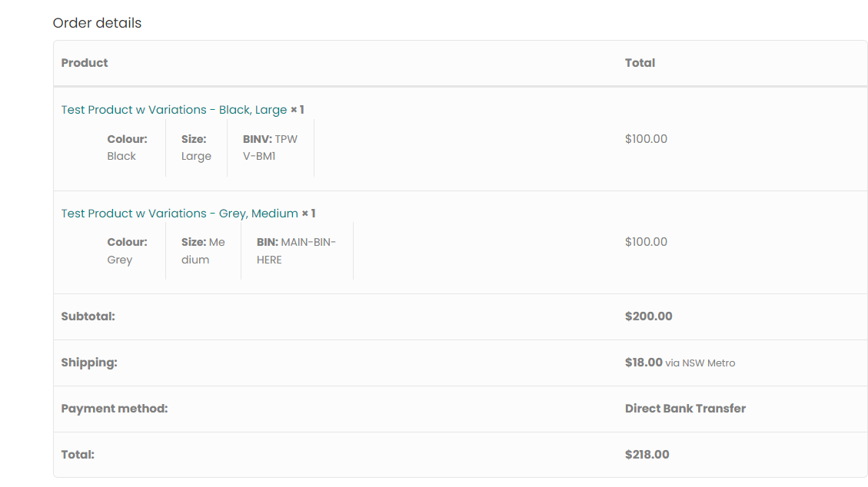Click the Payment method row label

pos(115,409)
